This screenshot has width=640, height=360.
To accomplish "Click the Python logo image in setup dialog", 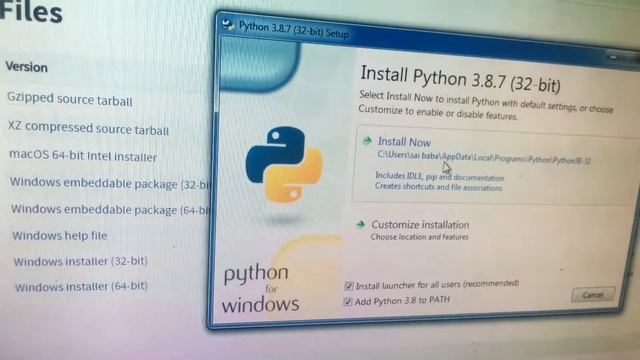I will point(284,164).
